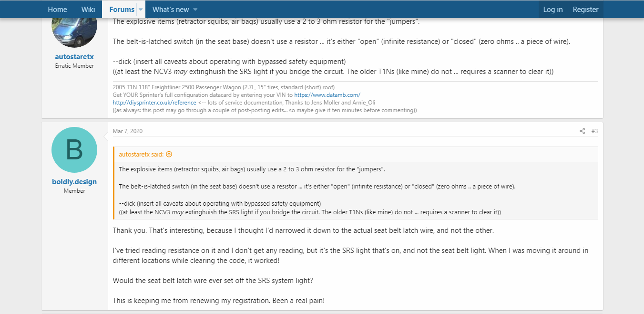Click the Mar 7, 2020 post date

click(x=128, y=131)
